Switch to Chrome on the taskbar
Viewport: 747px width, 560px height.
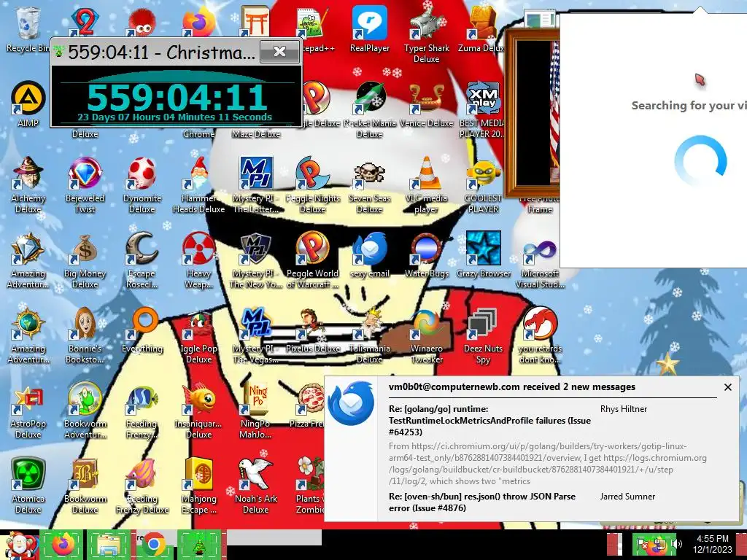point(153,545)
